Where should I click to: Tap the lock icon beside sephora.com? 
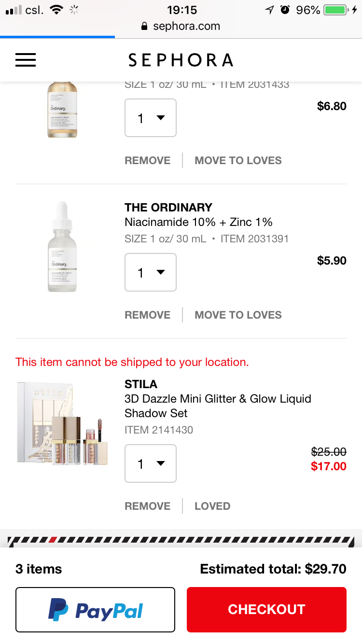(144, 27)
